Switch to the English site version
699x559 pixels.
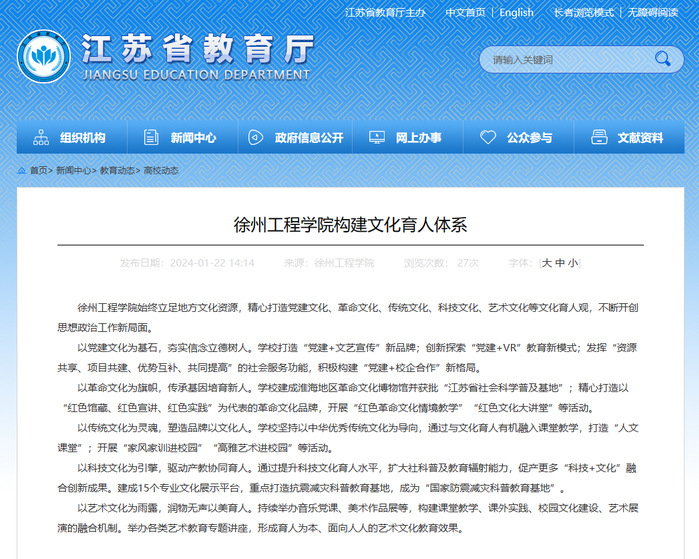coord(516,13)
